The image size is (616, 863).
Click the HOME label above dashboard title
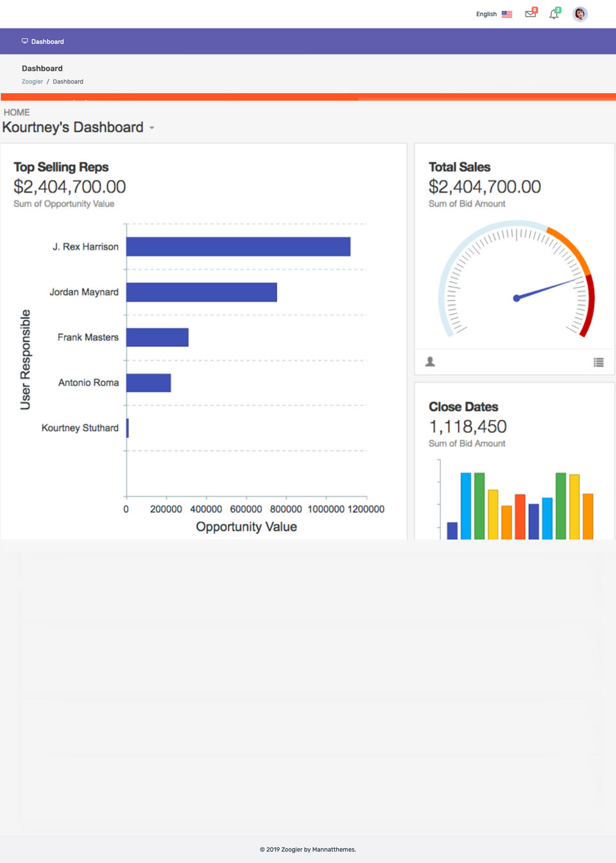click(17, 112)
